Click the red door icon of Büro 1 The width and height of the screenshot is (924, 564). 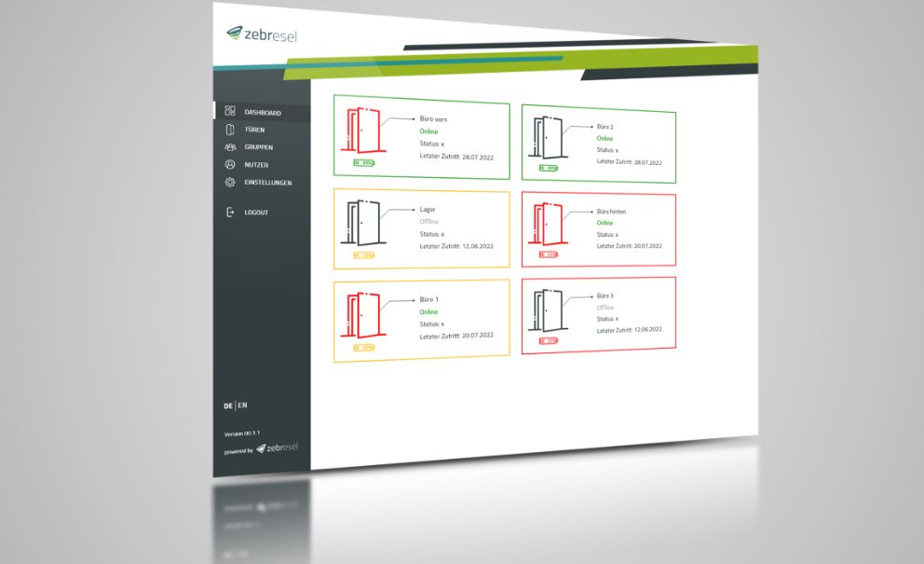(363, 315)
